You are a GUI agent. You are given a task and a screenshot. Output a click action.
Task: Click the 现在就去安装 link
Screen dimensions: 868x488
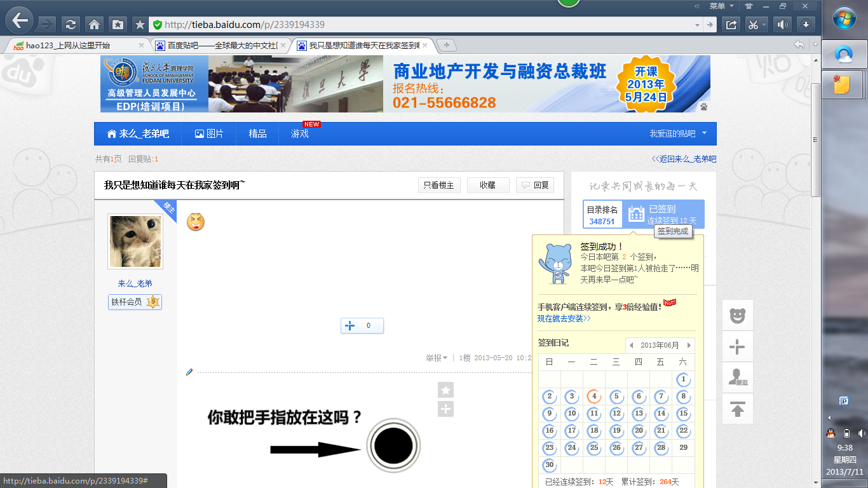[x=564, y=318]
